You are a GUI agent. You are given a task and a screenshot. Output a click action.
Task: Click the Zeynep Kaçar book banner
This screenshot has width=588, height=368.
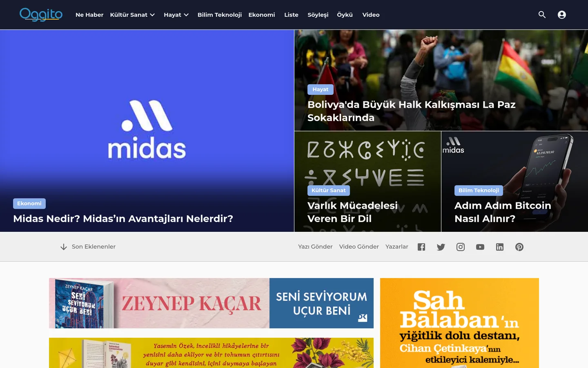pos(211,303)
